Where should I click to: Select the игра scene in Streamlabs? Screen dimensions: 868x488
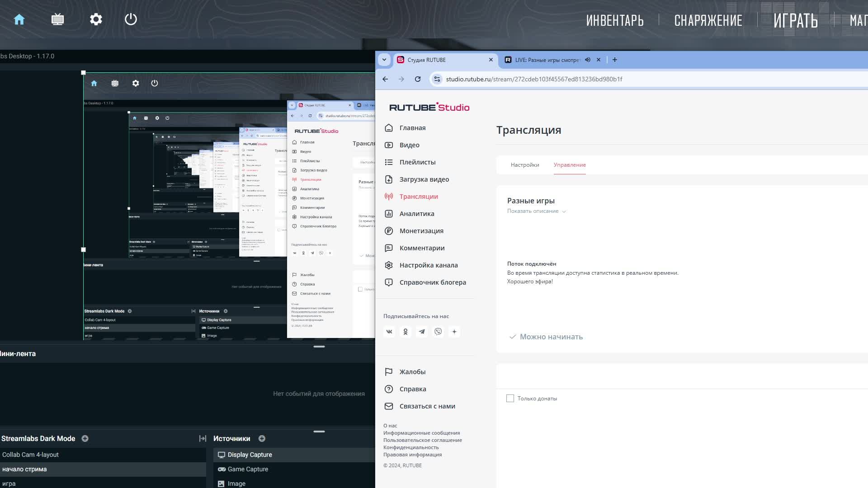pos(103,483)
